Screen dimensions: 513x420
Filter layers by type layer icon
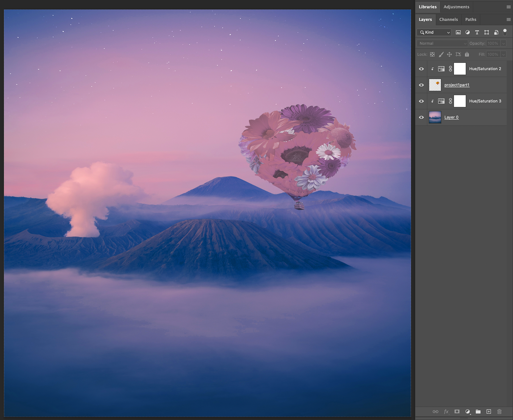point(477,32)
